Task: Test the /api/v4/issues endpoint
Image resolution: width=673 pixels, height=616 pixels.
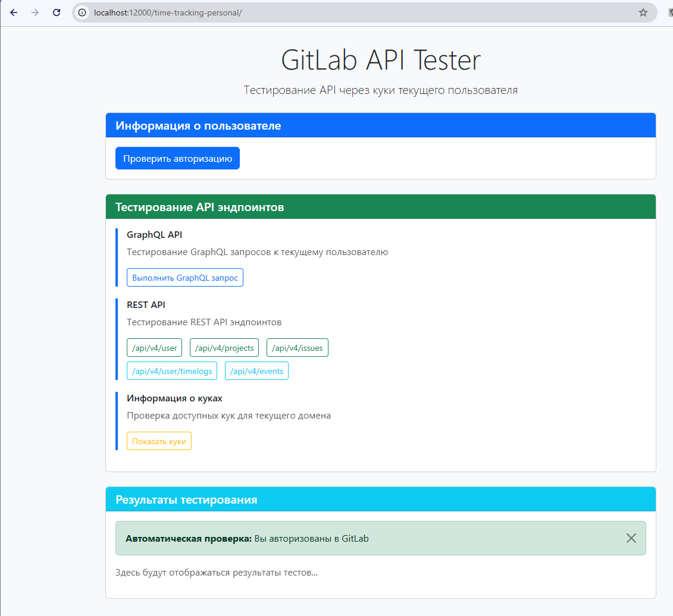Action: click(x=298, y=348)
